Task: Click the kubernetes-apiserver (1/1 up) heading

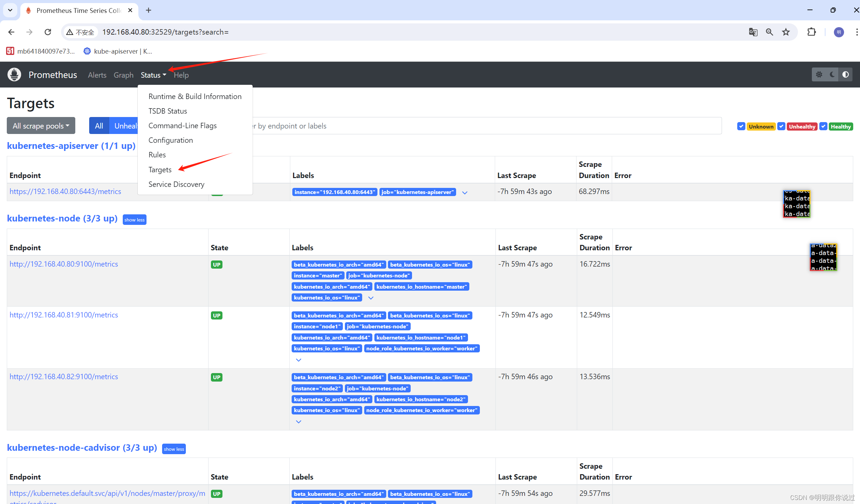Action: (71, 146)
